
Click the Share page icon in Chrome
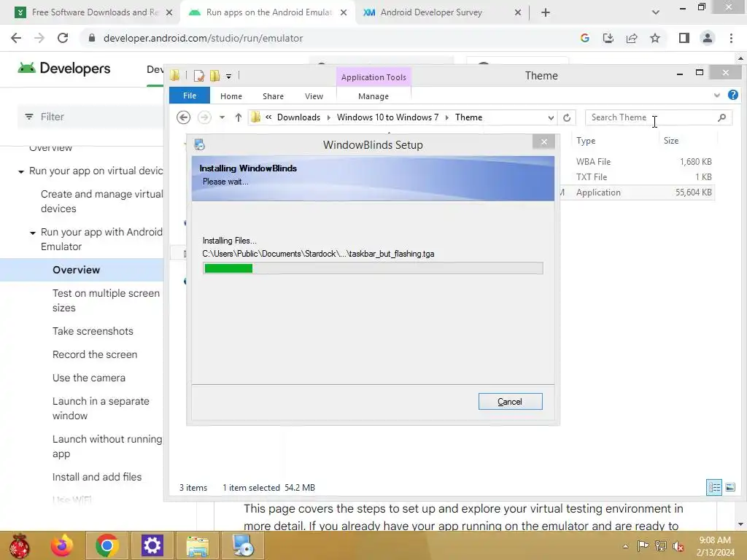coord(632,38)
